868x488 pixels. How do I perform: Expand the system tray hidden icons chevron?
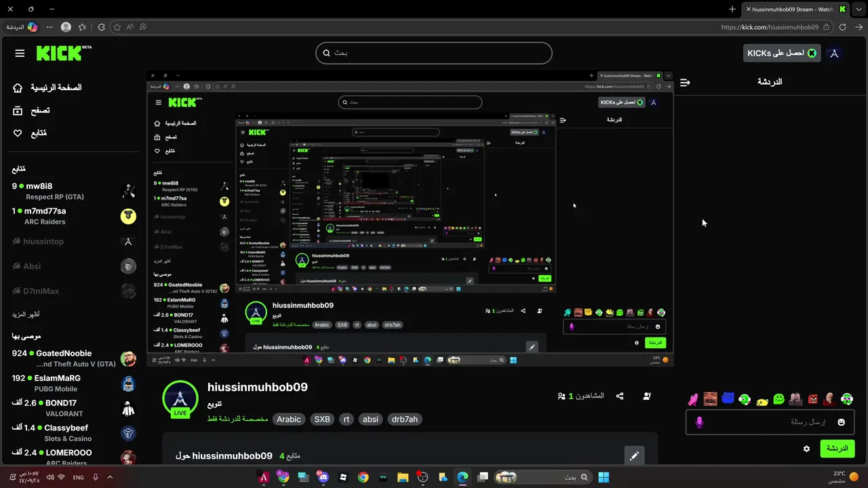[x=110, y=477]
